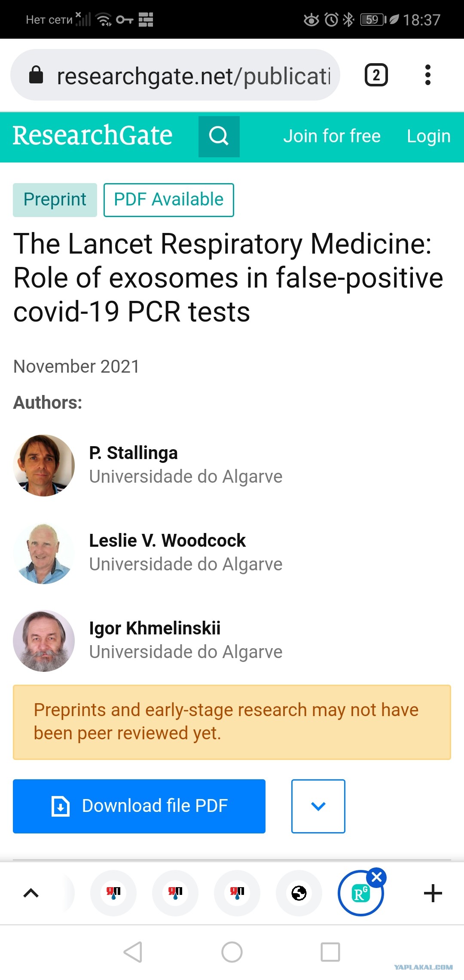Tap the Android recent apps square
This screenshot has height=980, width=464.
pos(330,952)
